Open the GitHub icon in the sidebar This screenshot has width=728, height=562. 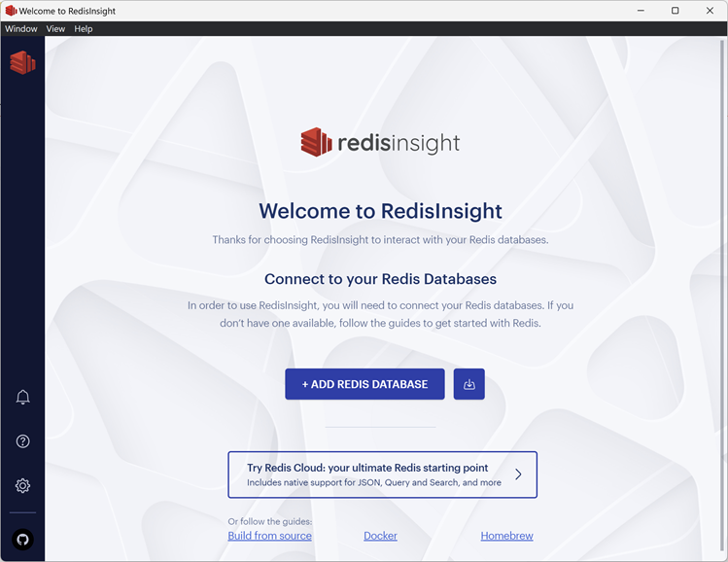22,540
